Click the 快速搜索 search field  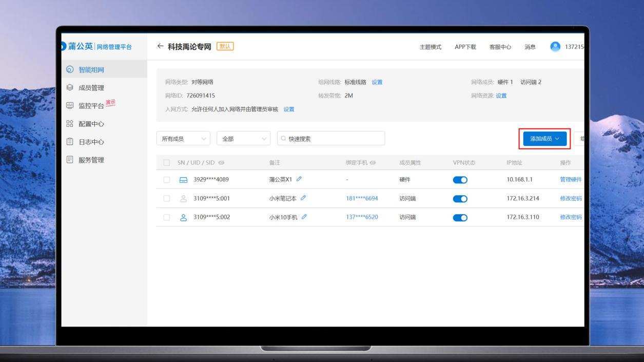[331, 139]
